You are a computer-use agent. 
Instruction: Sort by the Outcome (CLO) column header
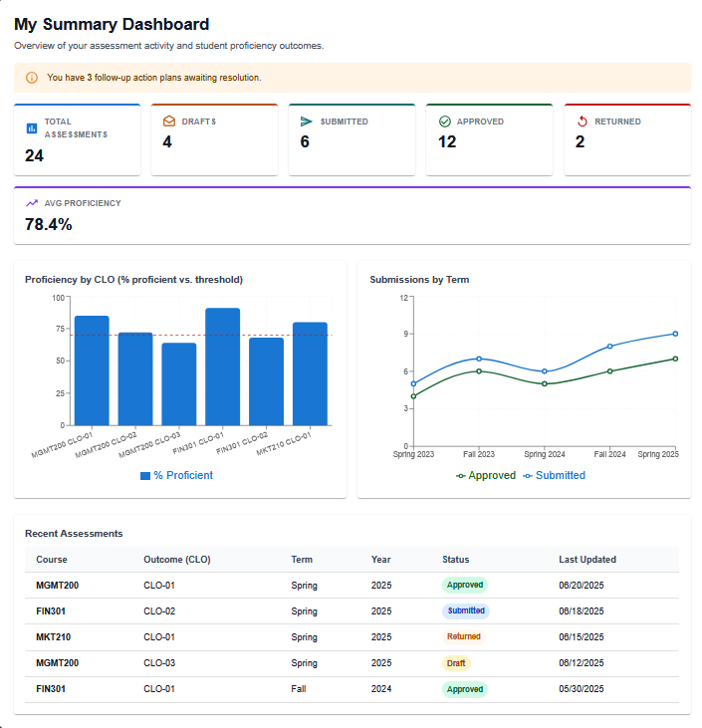[x=177, y=560]
